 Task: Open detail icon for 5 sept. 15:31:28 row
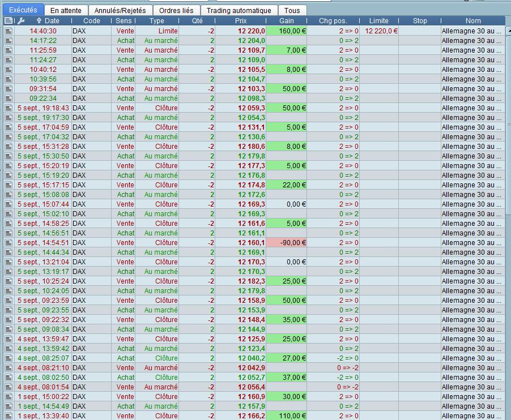(9, 147)
